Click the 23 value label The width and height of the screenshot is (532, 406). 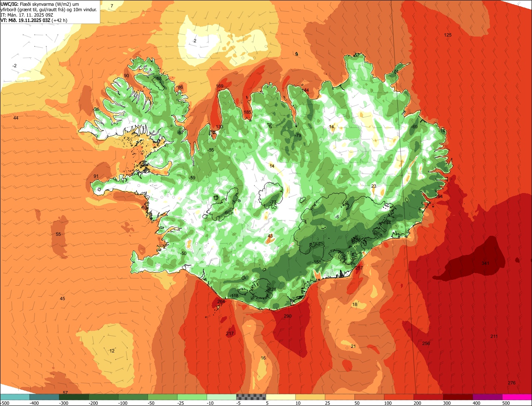(x=374, y=186)
